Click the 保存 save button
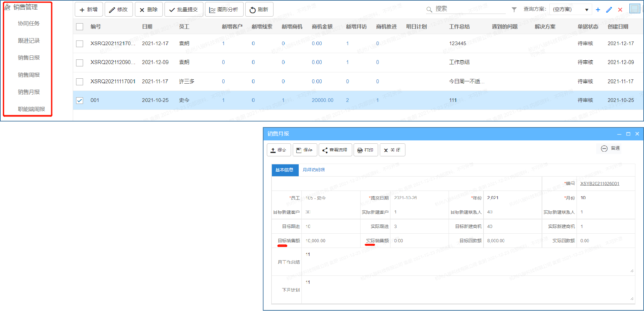This screenshot has width=644, height=311. pyautogui.click(x=304, y=150)
